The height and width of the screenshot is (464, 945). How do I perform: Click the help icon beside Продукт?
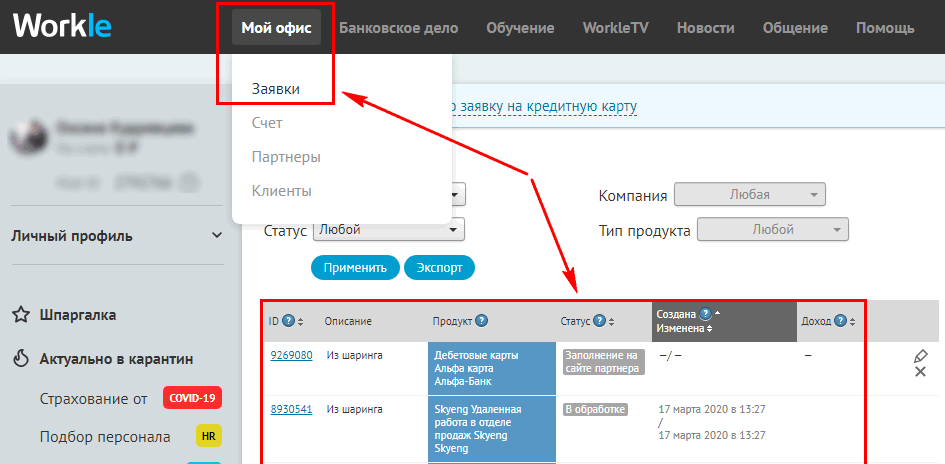482,321
